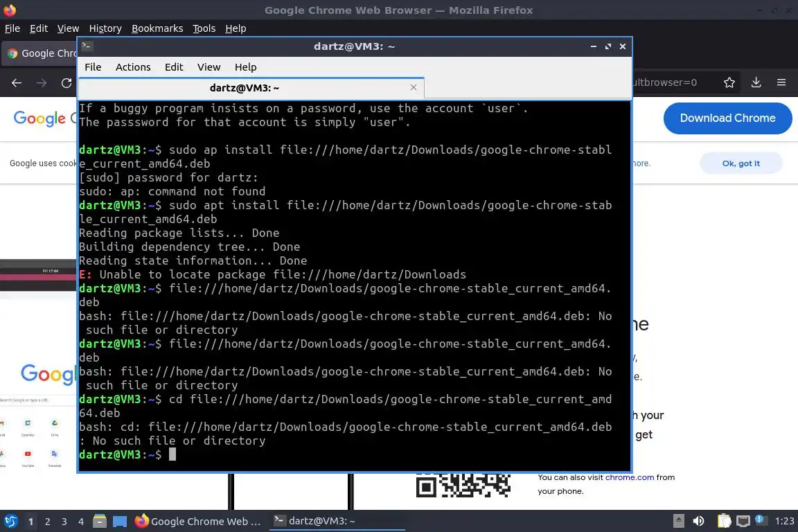
Task: Click the 'sudo: ap: command not found' line
Action: pos(172,191)
